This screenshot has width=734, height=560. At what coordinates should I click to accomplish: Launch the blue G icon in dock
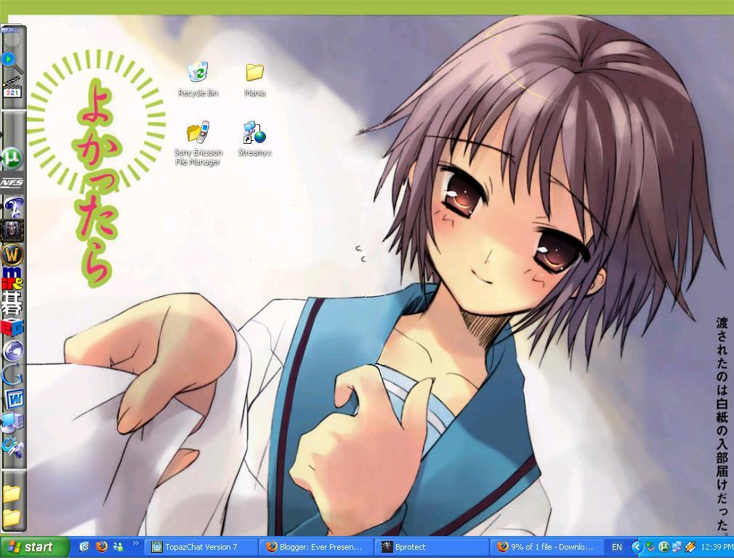click(12, 375)
